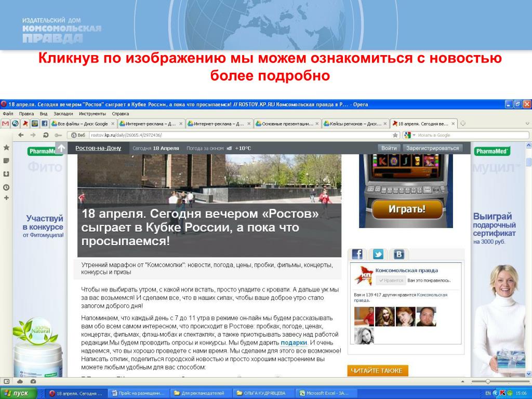This screenshot has width=532, height=399.
Task: Click the vertical scrollbar thumb
Action: 528,162
